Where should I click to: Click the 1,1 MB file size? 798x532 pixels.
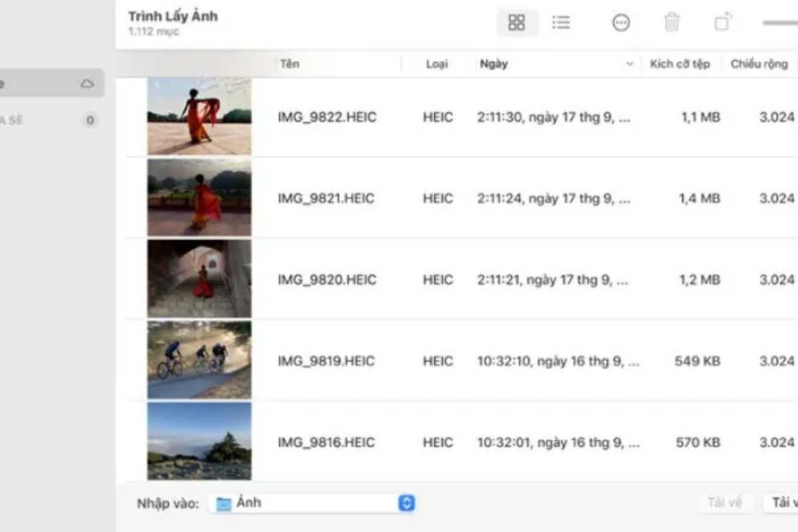[700, 118]
